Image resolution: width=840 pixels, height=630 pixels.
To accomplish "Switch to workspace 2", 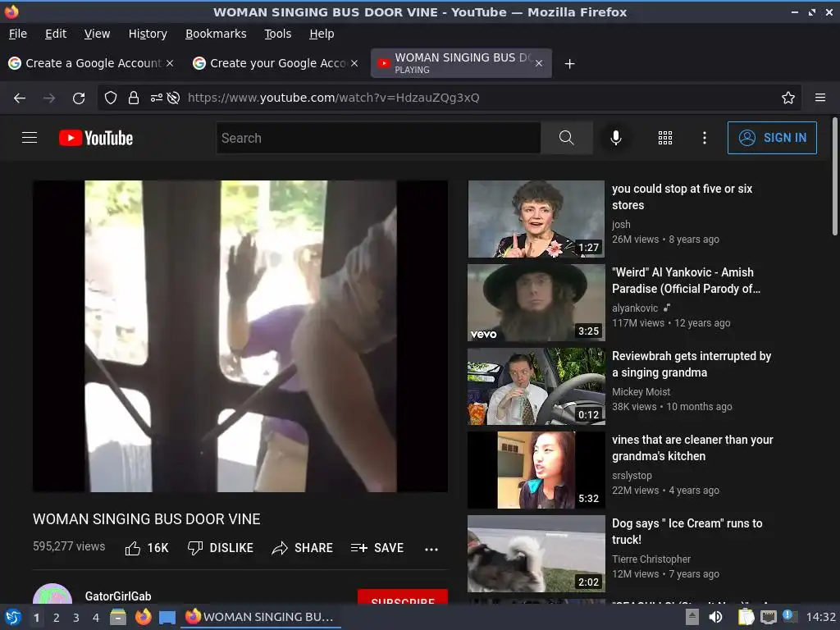I will click(57, 618).
